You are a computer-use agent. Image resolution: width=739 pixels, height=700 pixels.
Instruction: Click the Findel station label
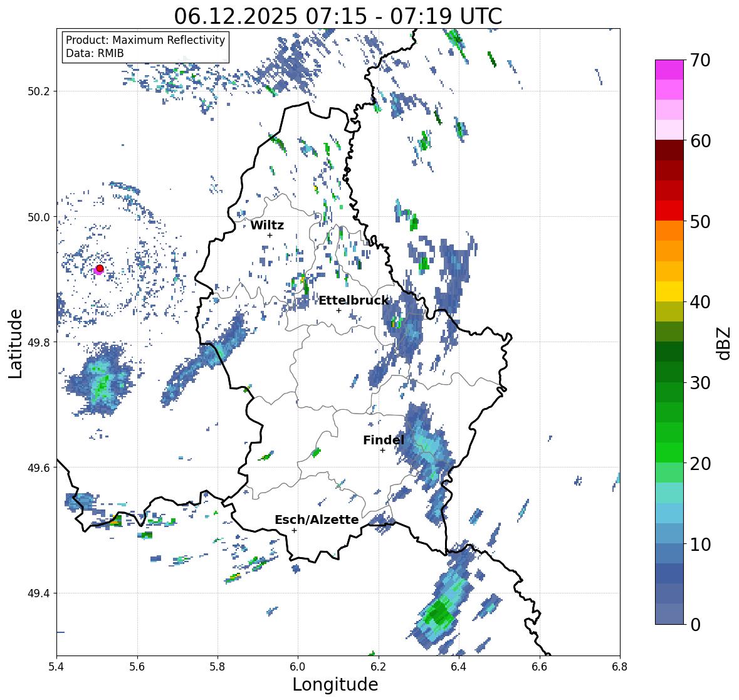(x=384, y=440)
